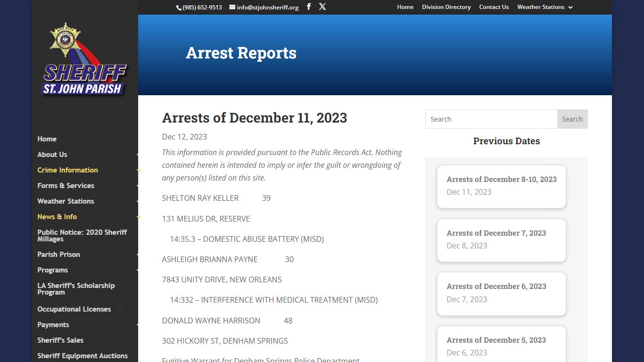This screenshot has height=362, width=644.
Task: Click the Arrest Reports page title
Action: click(241, 53)
